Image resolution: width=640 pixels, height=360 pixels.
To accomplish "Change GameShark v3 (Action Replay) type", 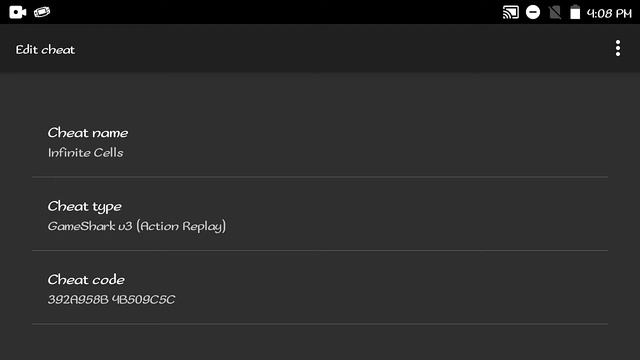I will [x=137, y=226].
